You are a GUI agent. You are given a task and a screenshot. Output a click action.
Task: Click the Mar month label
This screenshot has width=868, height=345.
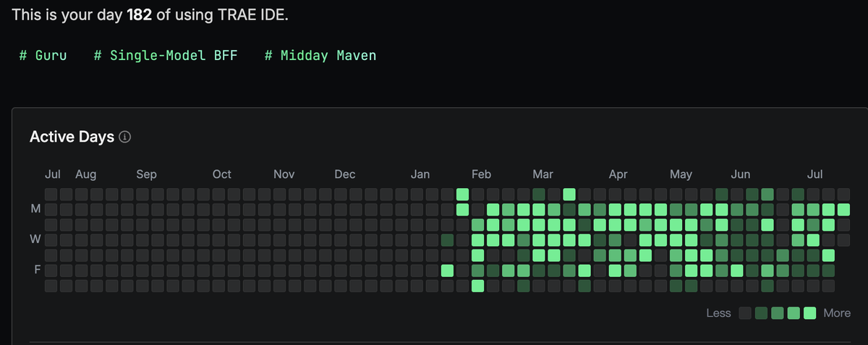[x=543, y=174]
